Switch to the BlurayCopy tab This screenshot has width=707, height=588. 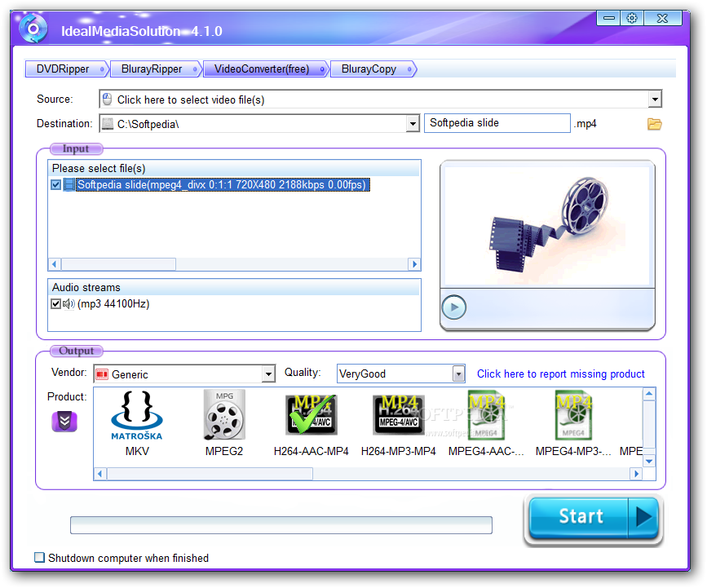pyautogui.click(x=373, y=69)
